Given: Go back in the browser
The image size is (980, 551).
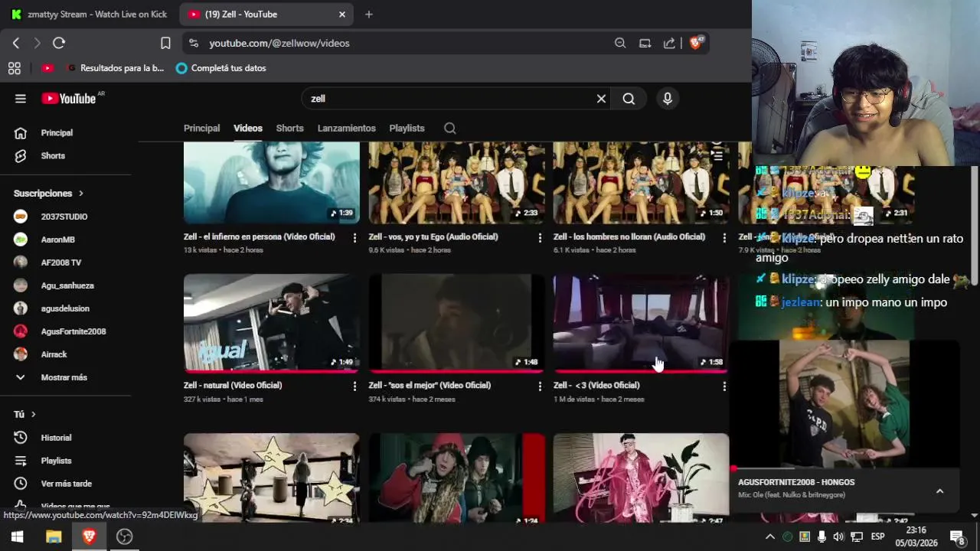Looking at the screenshot, I should (16, 43).
